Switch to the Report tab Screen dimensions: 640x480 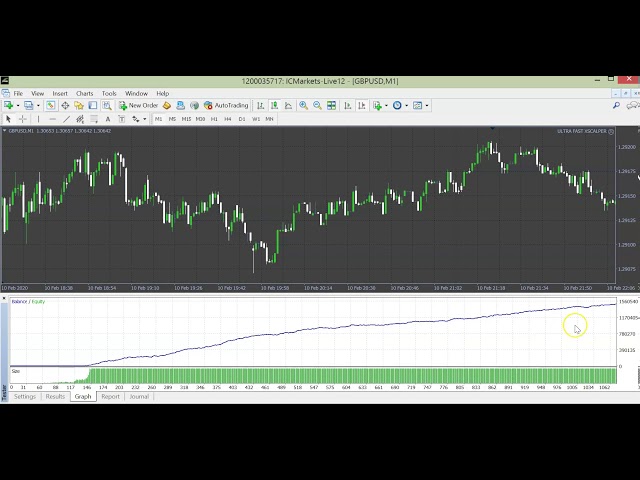point(110,397)
